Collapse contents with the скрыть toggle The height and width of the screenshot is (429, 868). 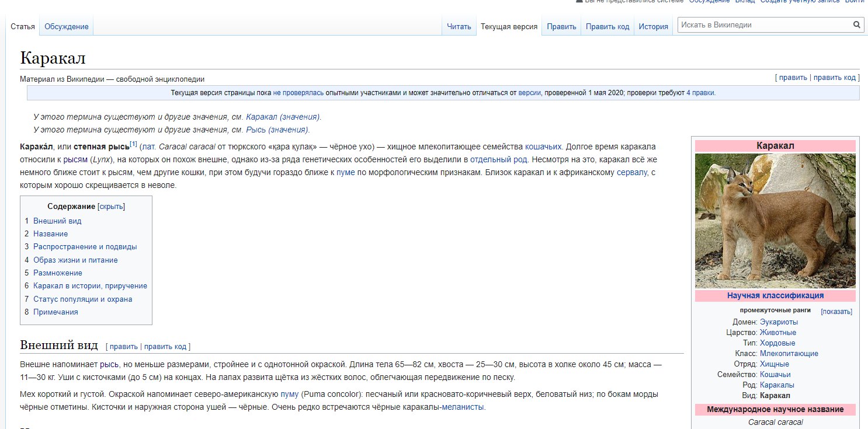pyautogui.click(x=112, y=207)
